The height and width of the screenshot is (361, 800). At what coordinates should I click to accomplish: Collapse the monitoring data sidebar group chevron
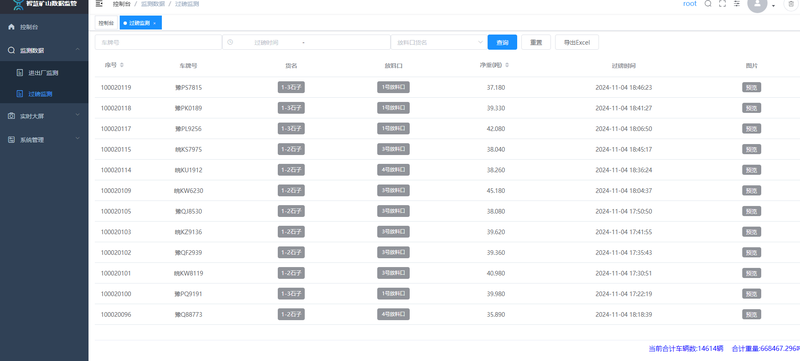(77, 49)
